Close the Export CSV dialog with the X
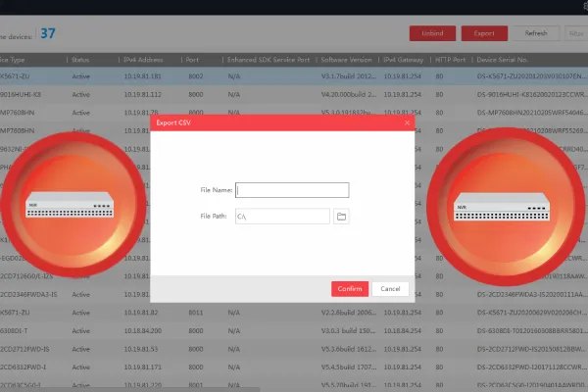Viewport: 588px width, 392px height. tap(408, 123)
